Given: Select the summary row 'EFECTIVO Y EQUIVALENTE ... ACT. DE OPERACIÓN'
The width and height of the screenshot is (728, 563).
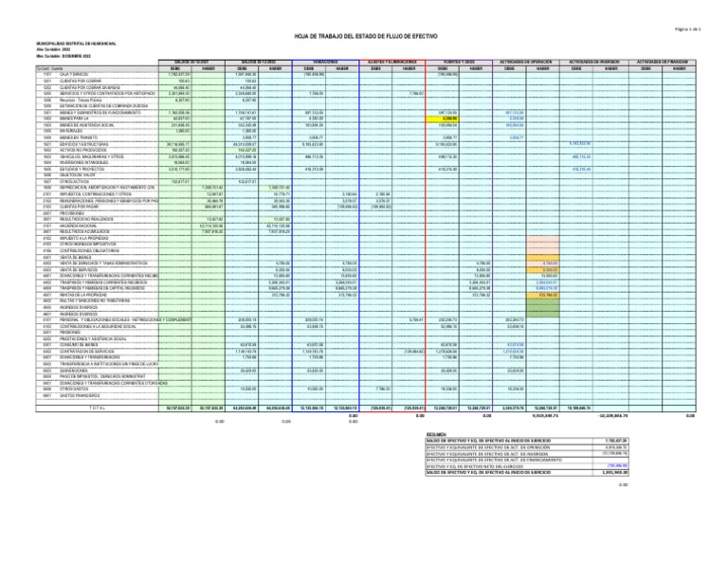Looking at the screenshot, I should point(527,447).
